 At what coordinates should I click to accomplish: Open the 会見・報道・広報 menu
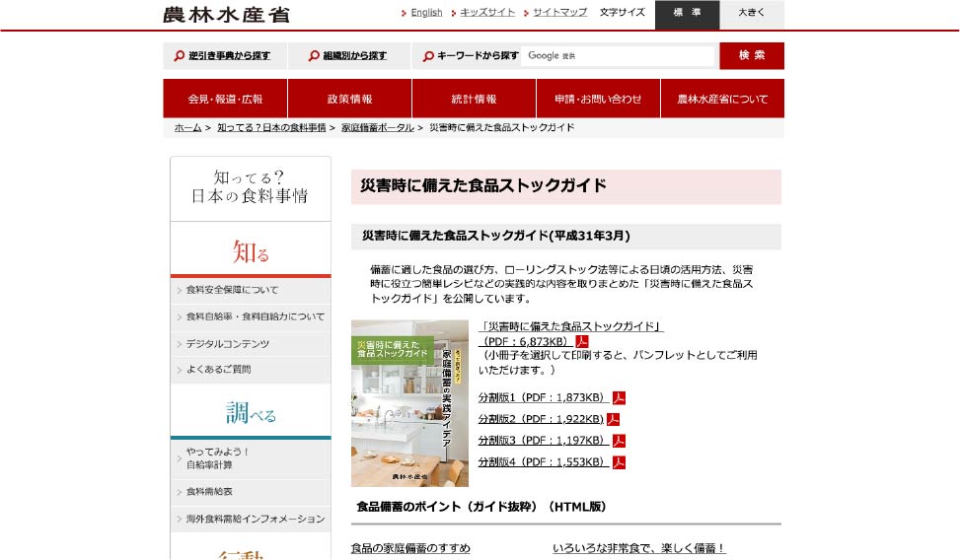coord(225,99)
